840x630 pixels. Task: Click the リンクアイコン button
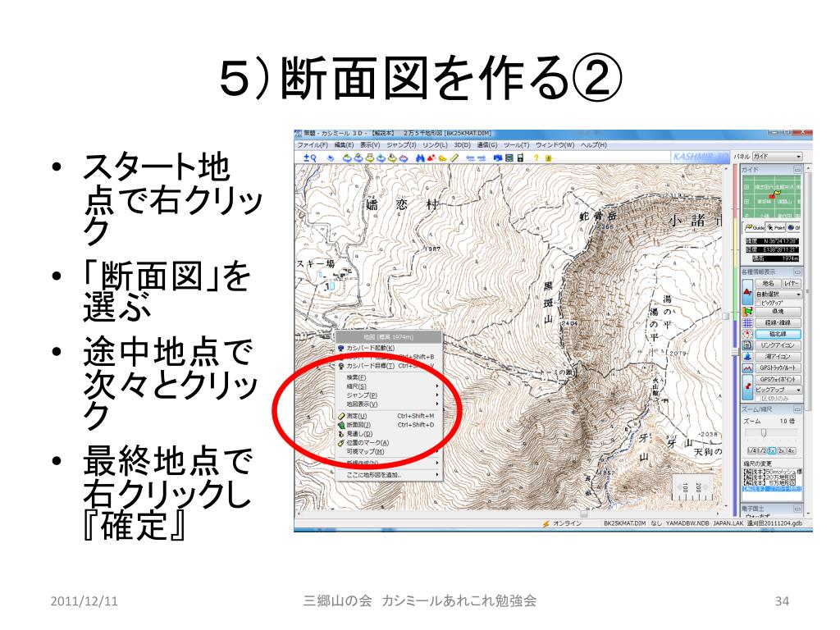tap(778, 345)
